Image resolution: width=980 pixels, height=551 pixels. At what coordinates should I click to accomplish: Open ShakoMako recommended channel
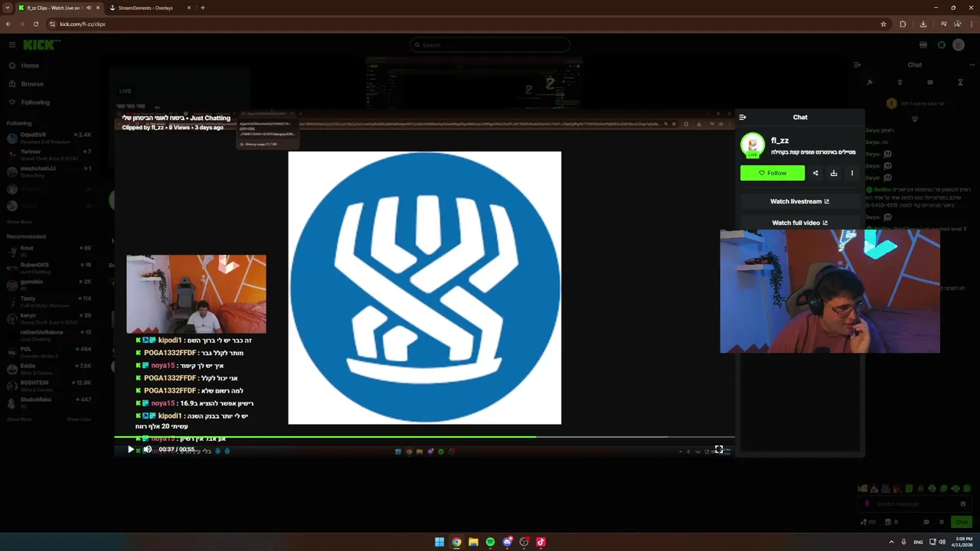tap(49, 403)
